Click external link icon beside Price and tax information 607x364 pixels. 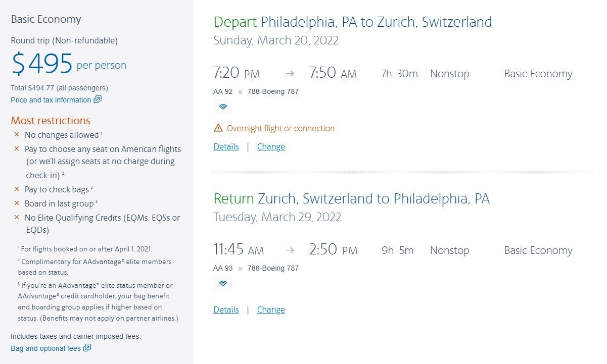pyautogui.click(x=98, y=99)
